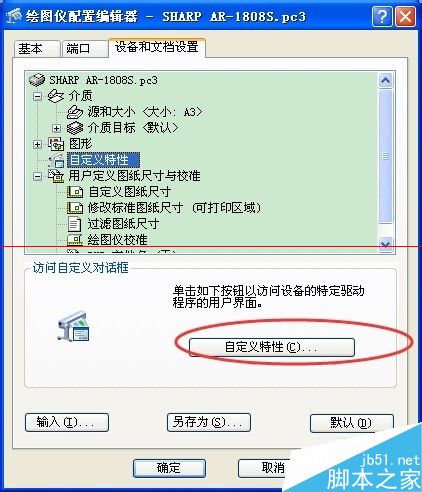This screenshot has height=492, width=422.
Task: Click the 自定义特性(C)... button
Action: [x=272, y=347]
